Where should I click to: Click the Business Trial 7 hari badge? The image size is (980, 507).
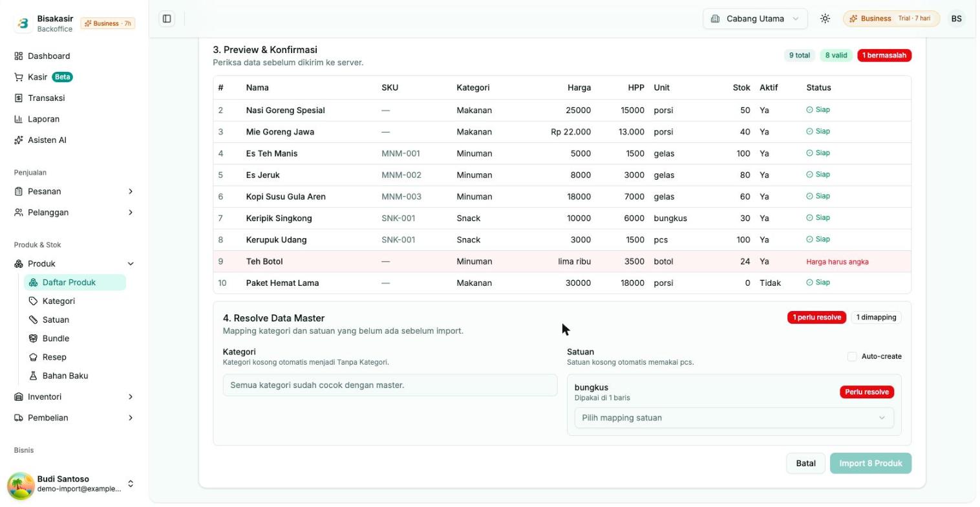point(891,19)
